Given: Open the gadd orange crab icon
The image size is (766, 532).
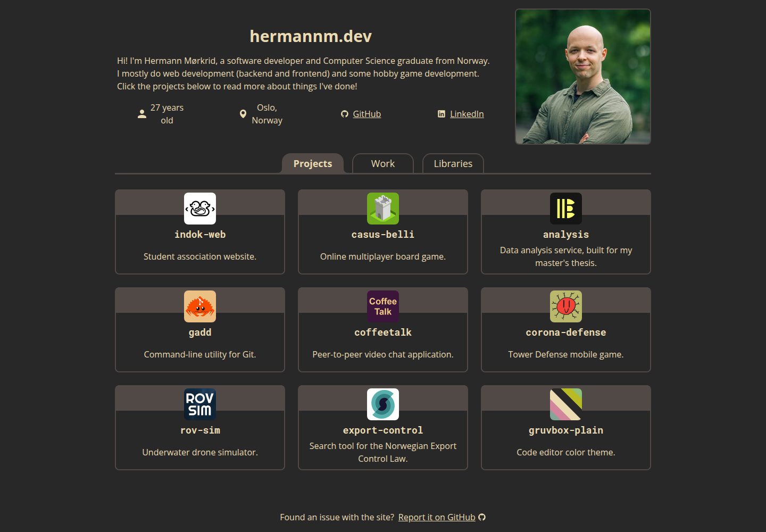Looking at the screenshot, I should point(200,306).
